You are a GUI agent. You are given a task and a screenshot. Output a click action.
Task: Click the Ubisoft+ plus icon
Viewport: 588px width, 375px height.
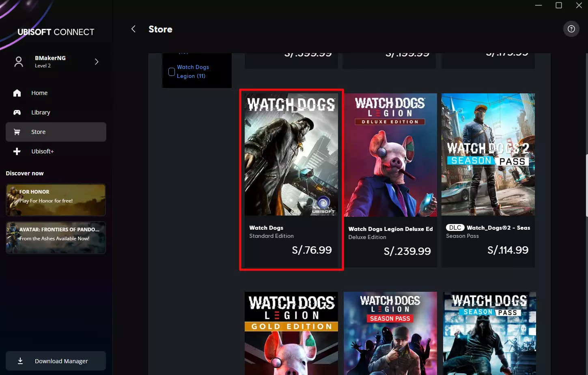pos(17,151)
